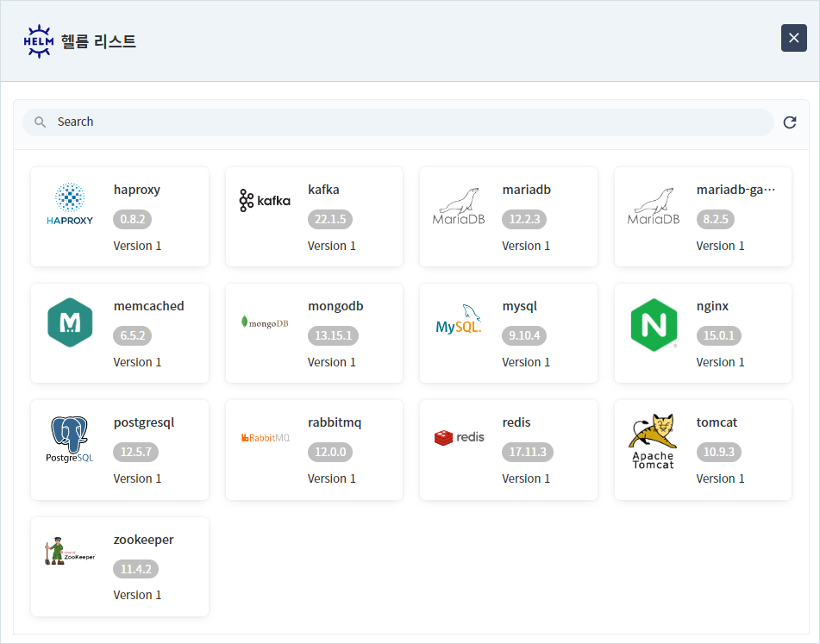820x644 pixels.
Task: Click redis version badge 17.11.3
Action: click(x=528, y=452)
